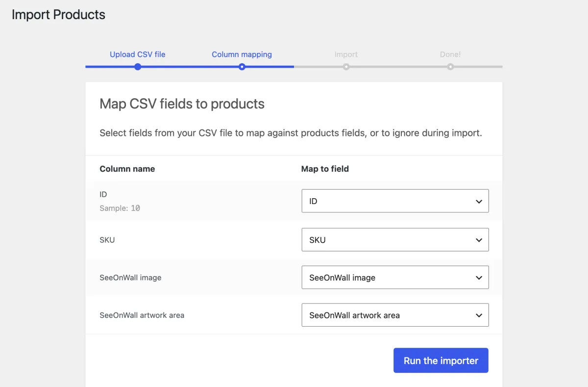Select the Column mapping step label
The width and height of the screenshot is (588, 387).
242,54
